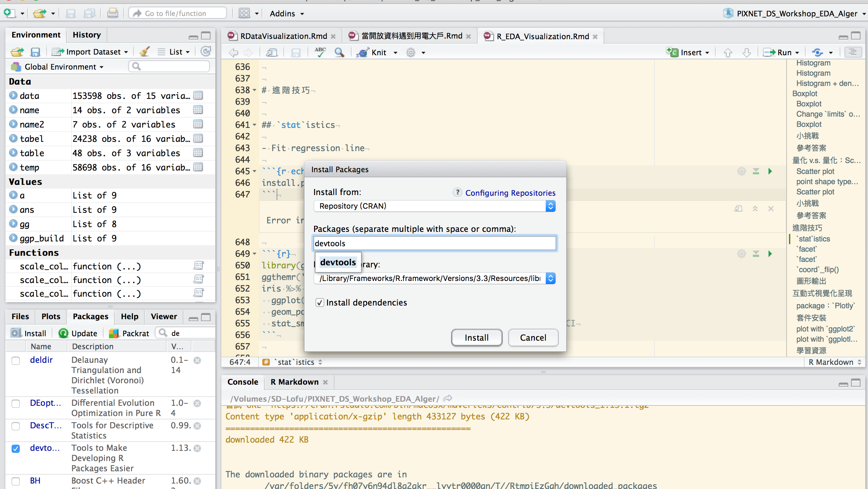Image resolution: width=868 pixels, height=489 pixels.
Task: Switch to the History tab
Action: (87, 35)
